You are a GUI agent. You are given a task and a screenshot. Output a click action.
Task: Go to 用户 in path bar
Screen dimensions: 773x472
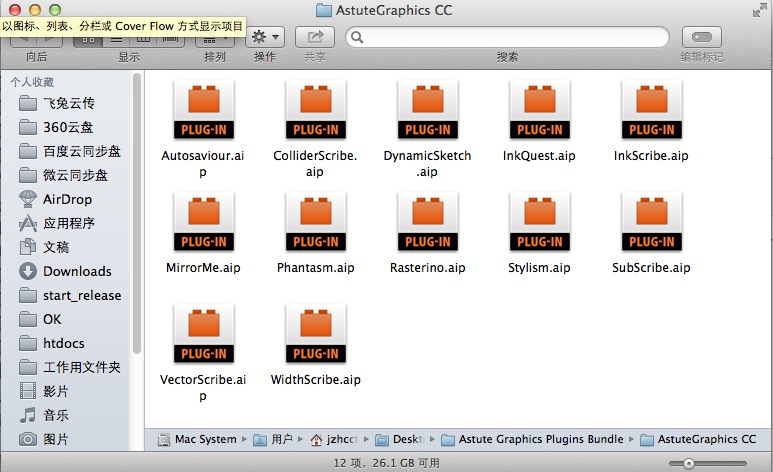click(273, 439)
